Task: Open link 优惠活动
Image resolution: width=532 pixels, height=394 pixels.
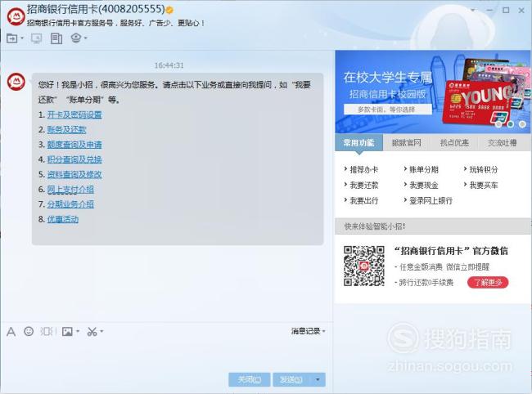Action: (x=63, y=219)
